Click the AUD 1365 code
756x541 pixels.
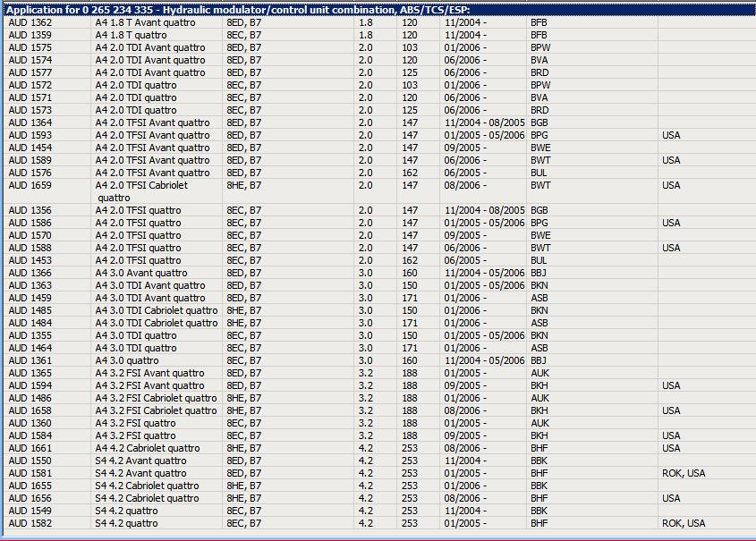coord(30,374)
